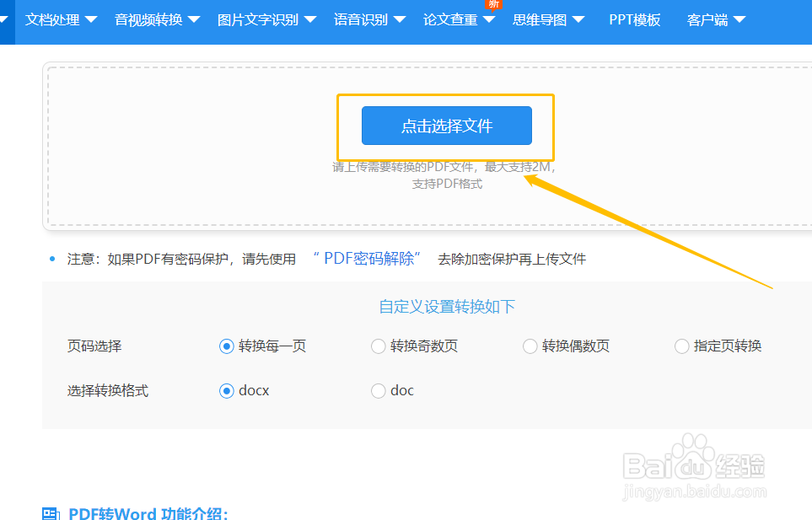Click the PDF转Word feature intro icon
Screen dimensions: 812x520
tap(51, 513)
